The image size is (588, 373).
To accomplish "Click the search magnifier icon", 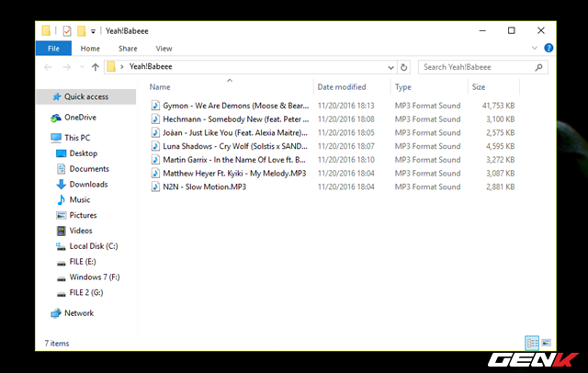I will pyautogui.click(x=539, y=67).
